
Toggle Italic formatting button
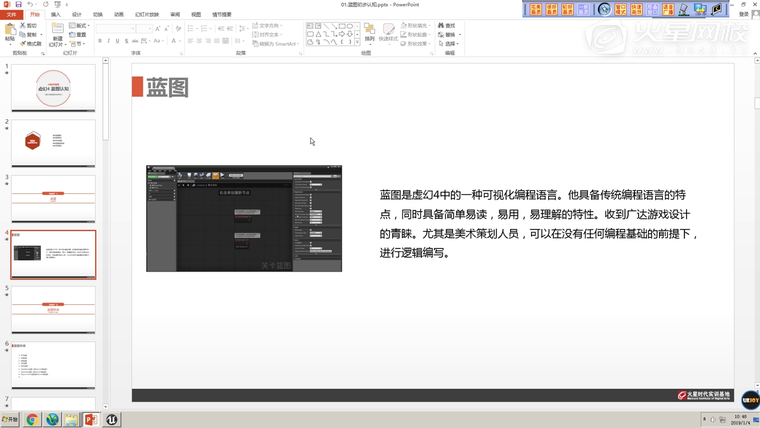click(x=109, y=41)
